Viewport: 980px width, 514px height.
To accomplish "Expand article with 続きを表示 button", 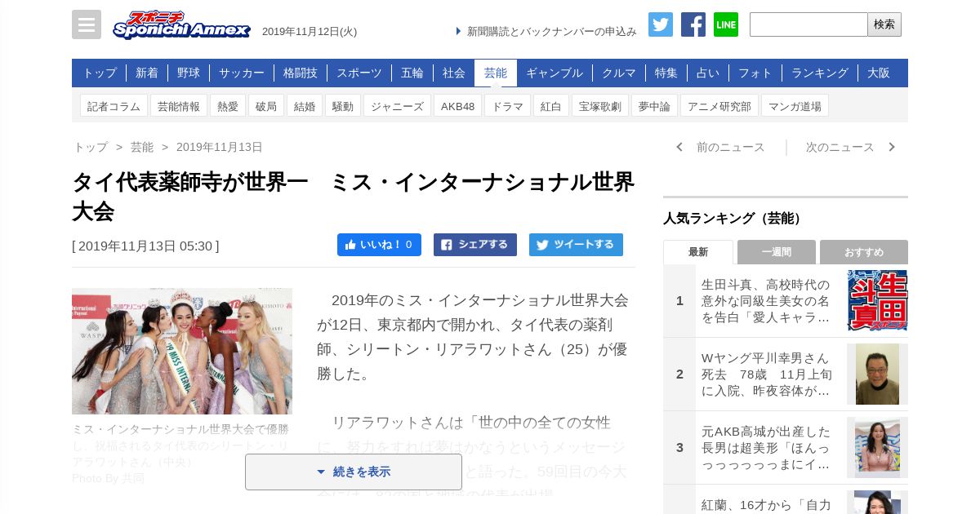I will [x=354, y=472].
